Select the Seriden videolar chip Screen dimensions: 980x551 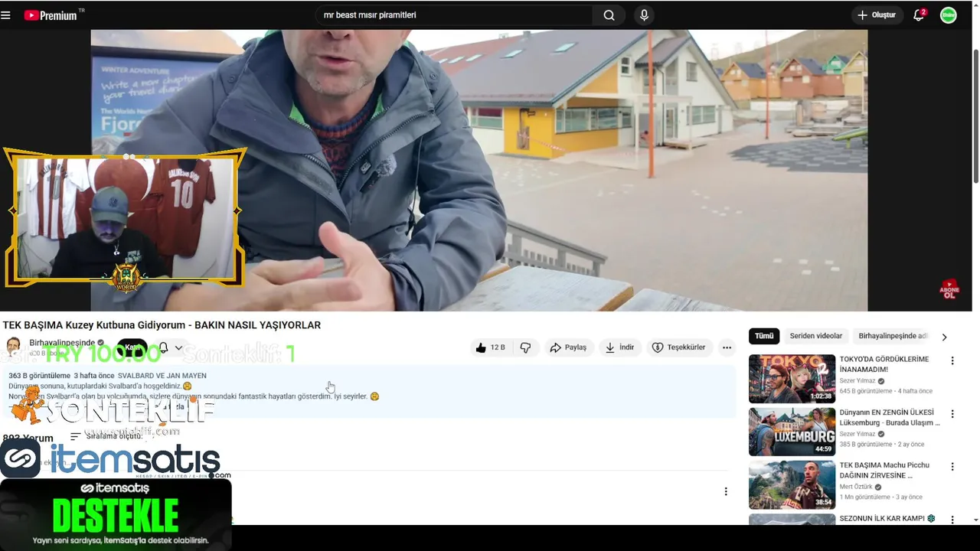click(816, 336)
